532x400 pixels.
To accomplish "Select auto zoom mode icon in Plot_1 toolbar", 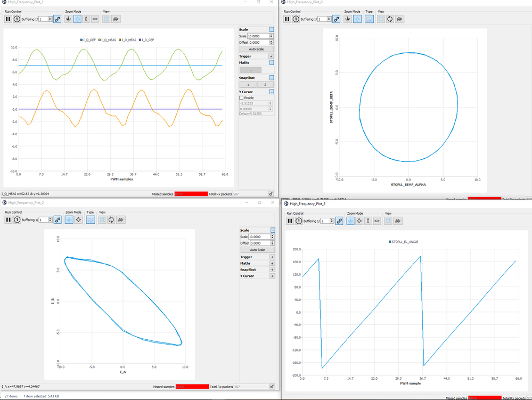I will 69,19.
